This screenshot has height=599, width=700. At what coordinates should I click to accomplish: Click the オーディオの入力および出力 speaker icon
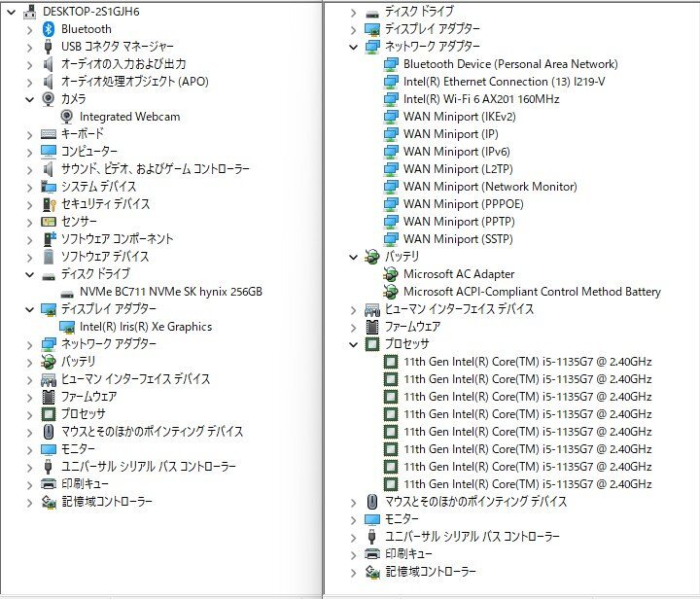[49, 64]
